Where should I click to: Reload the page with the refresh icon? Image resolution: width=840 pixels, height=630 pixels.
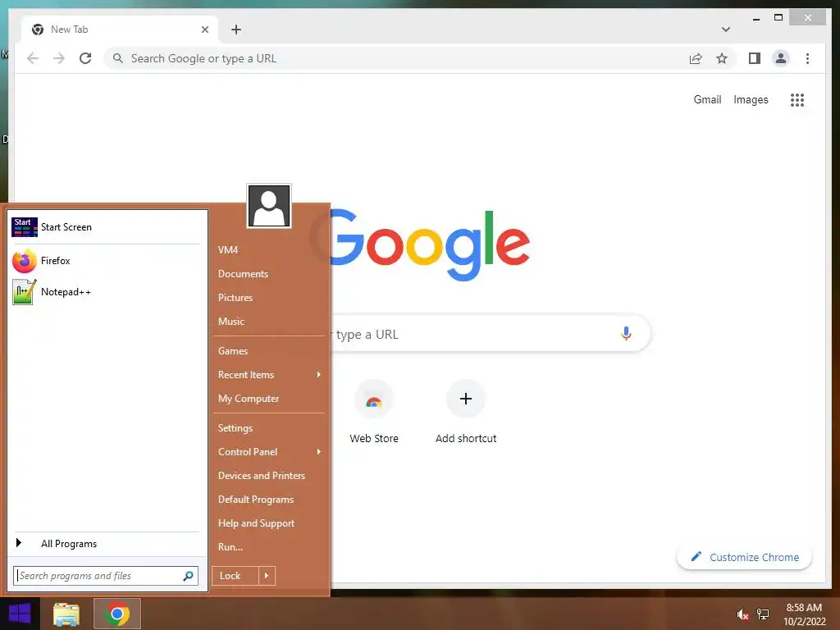pos(85,58)
